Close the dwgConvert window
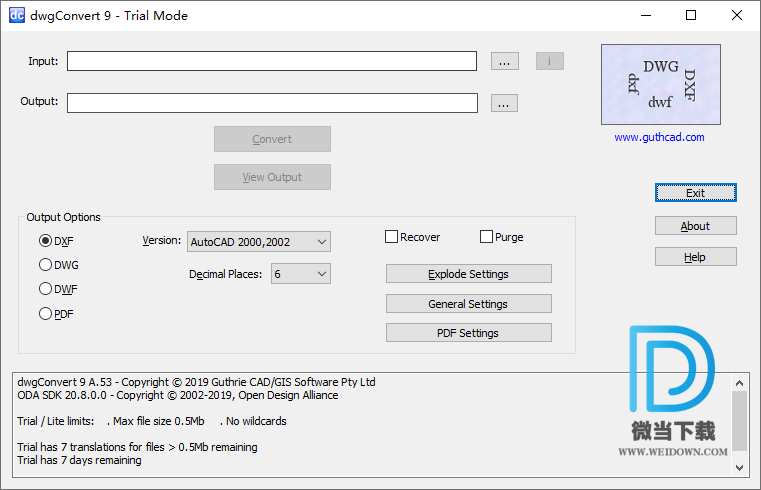Image resolution: width=761 pixels, height=490 pixels. [737, 16]
